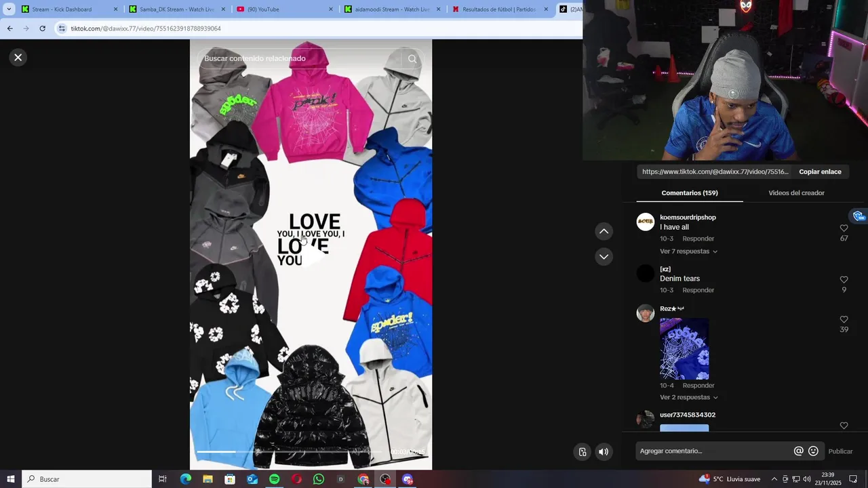Image resolution: width=868 pixels, height=488 pixels.
Task: Click the video link URL text field
Action: [x=715, y=172]
